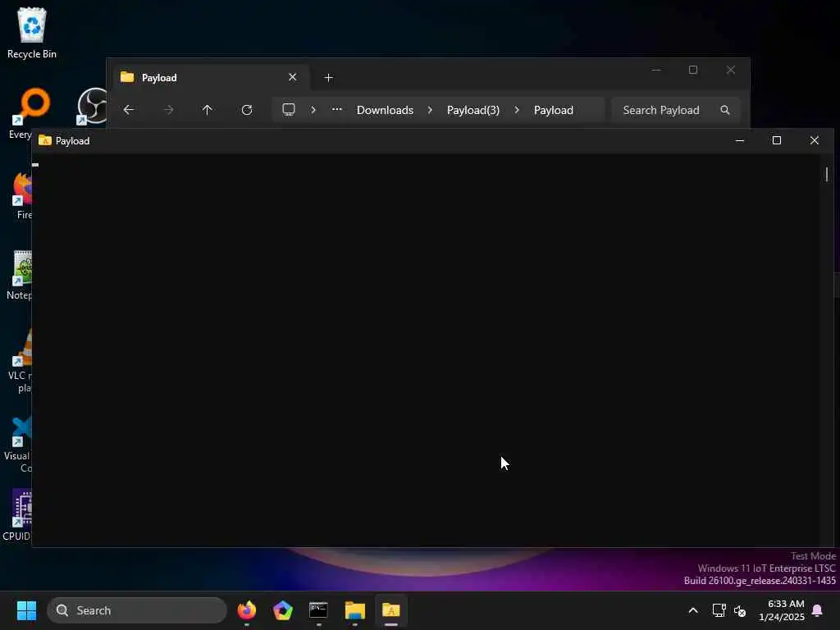Click the console window vertical scrollbar thumb
The width and height of the screenshot is (840, 630).
[827, 174]
